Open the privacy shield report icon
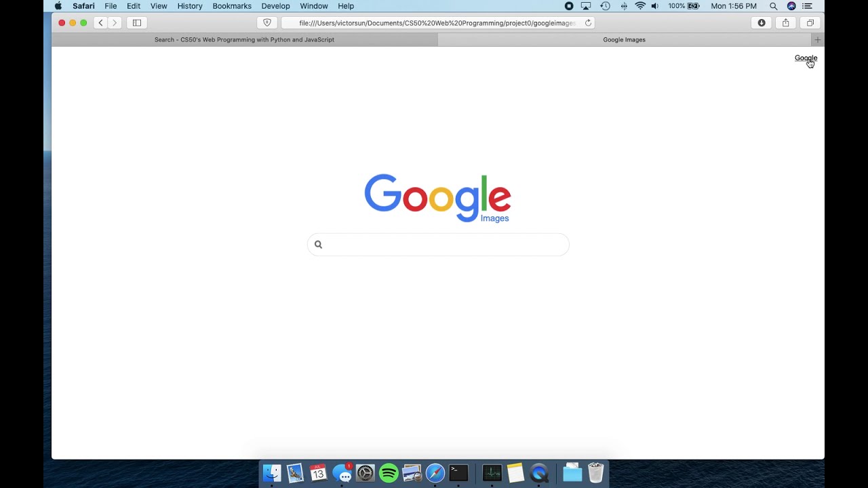This screenshot has height=488, width=868. click(x=267, y=23)
